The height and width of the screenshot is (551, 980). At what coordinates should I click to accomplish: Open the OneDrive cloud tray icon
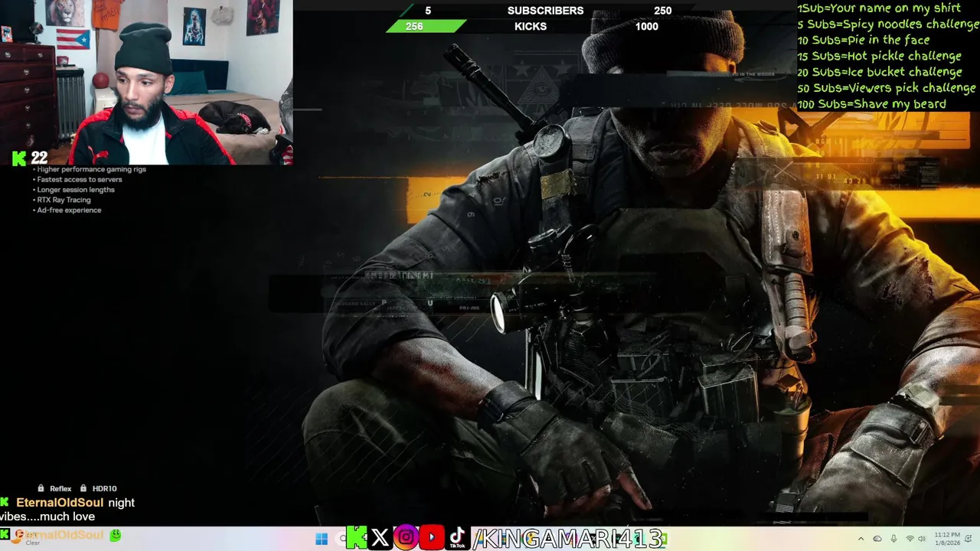coord(877,539)
